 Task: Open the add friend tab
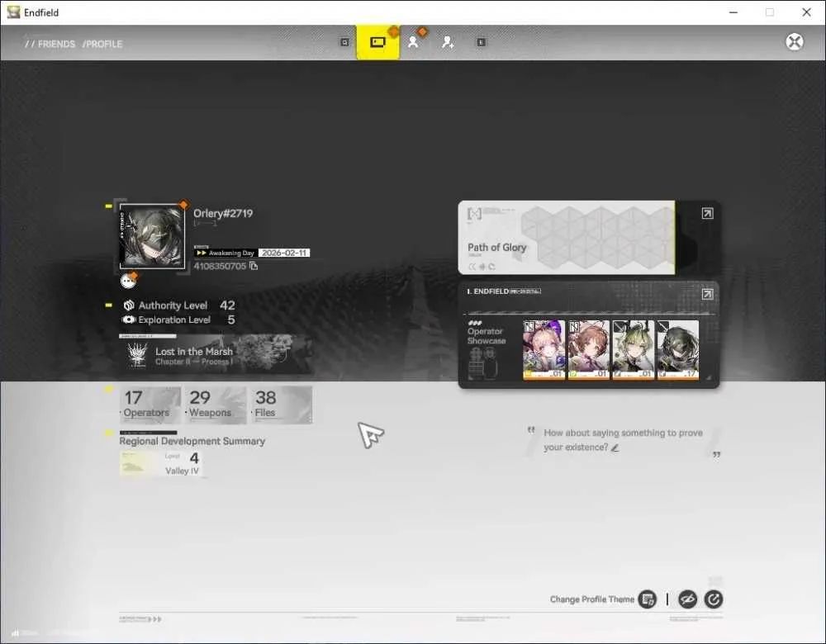448,42
